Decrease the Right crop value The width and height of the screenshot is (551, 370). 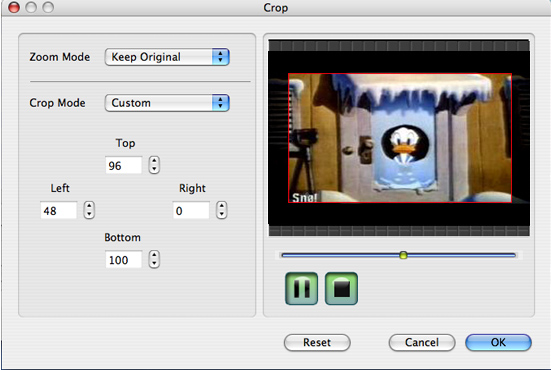(x=221, y=215)
